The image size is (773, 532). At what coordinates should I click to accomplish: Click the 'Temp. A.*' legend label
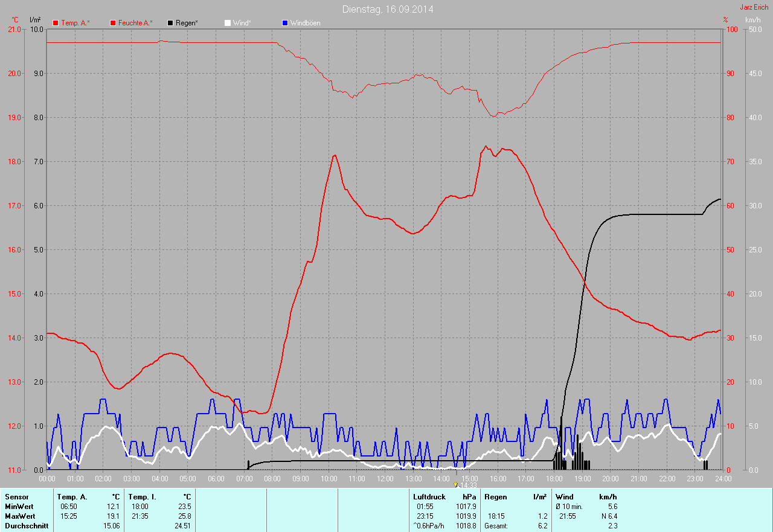75,23
